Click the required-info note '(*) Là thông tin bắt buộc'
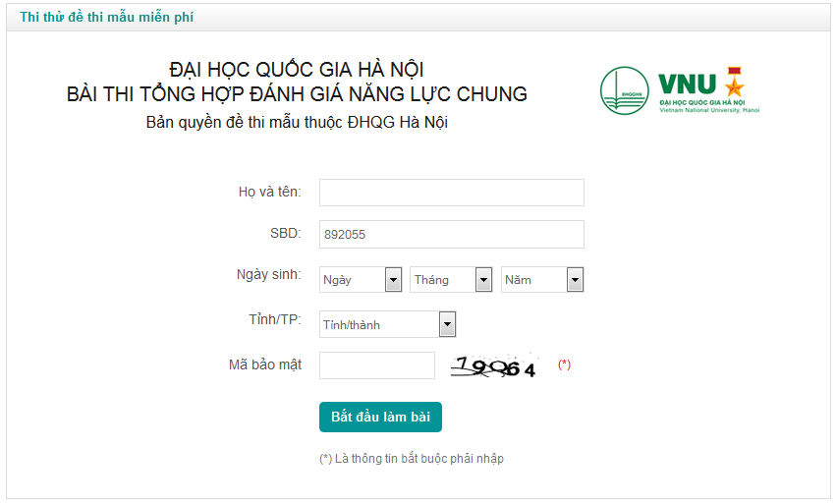 (412, 459)
